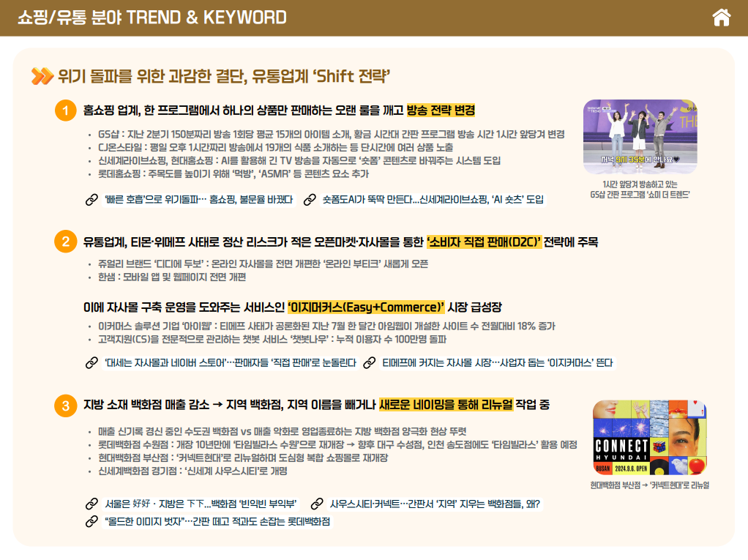The width and height of the screenshot is (748, 560).
Task: Select the orange number 3 badge
Action: [x=65, y=406]
